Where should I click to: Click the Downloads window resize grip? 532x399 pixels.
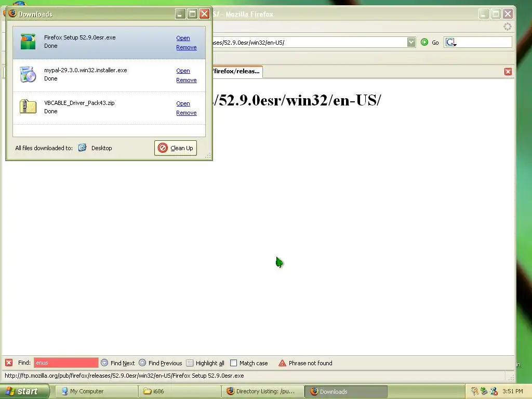[208, 156]
